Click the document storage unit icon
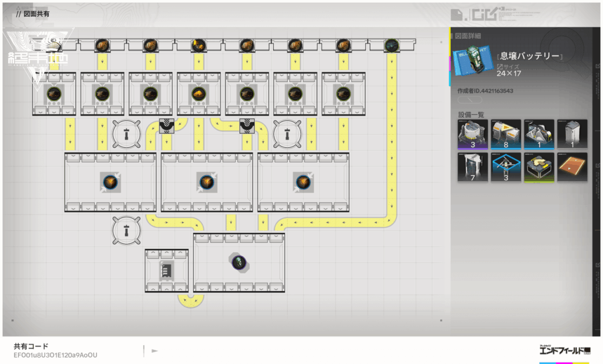 click(167, 270)
